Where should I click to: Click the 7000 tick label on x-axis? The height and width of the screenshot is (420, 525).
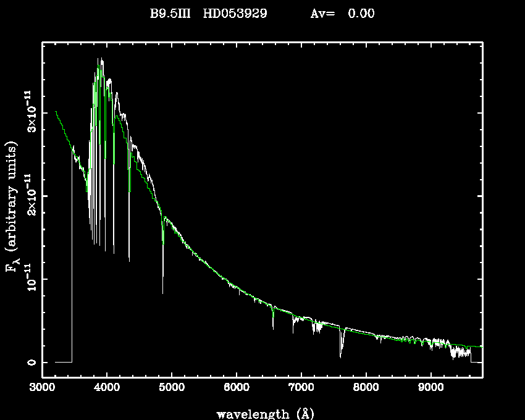(x=301, y=388)
